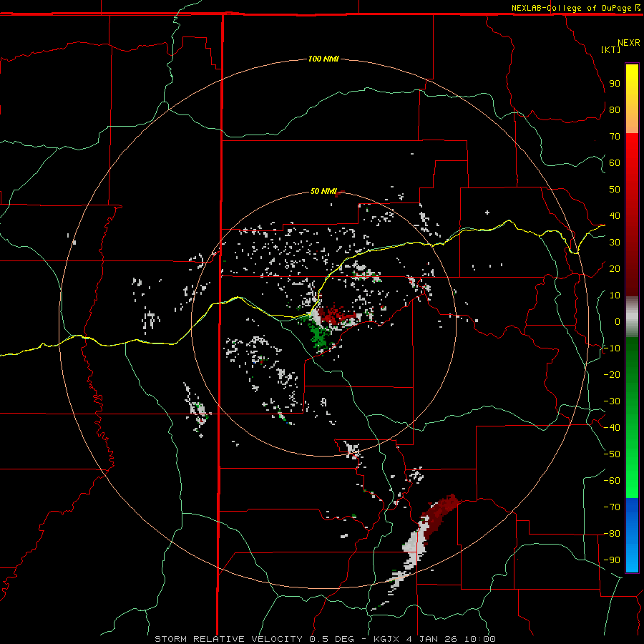Click the -90 value on velocity scale

(612, 560)
